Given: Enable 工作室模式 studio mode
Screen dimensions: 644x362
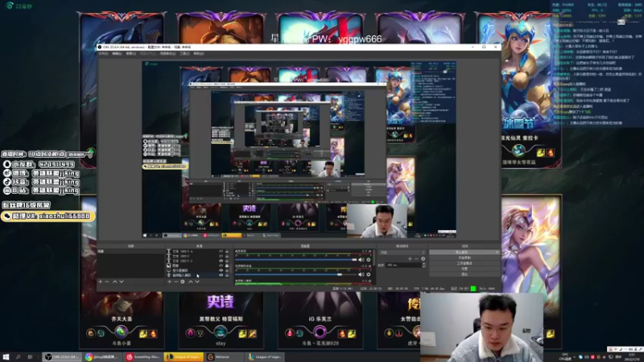Looking at the screenshot, I should pos(464,263).
